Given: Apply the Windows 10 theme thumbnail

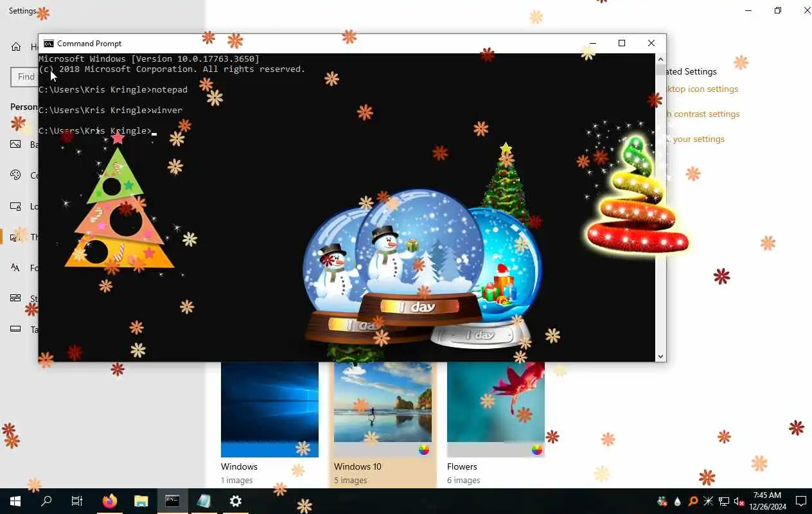Looking at the screenshot, I should (x=383, y=409).
